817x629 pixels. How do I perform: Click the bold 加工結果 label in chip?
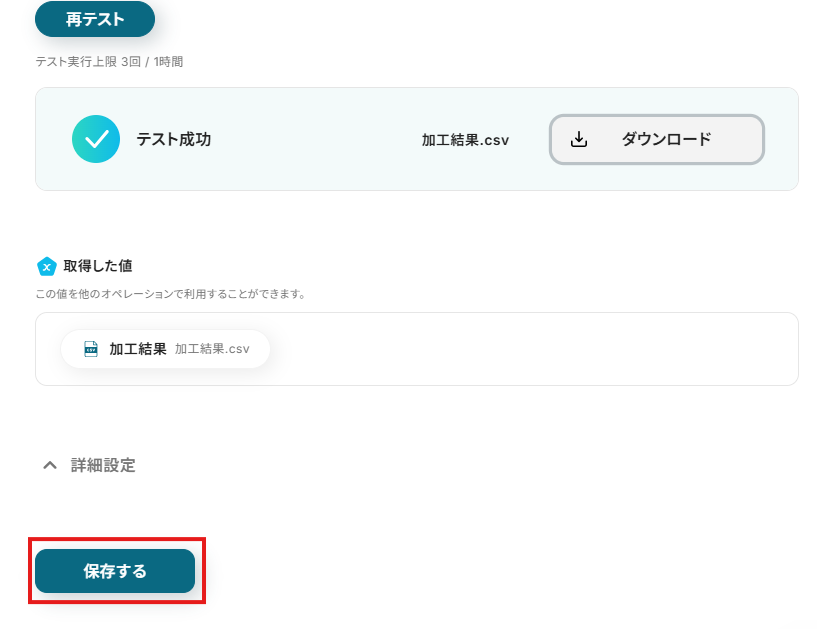[138, 349]
